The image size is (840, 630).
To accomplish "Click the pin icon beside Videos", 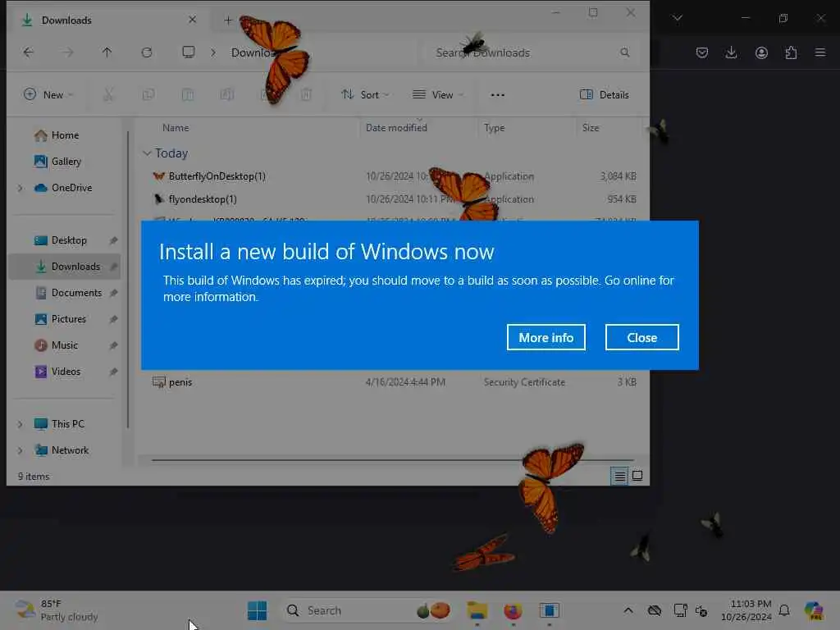I will pyautogui.click(x=113, y=372).
